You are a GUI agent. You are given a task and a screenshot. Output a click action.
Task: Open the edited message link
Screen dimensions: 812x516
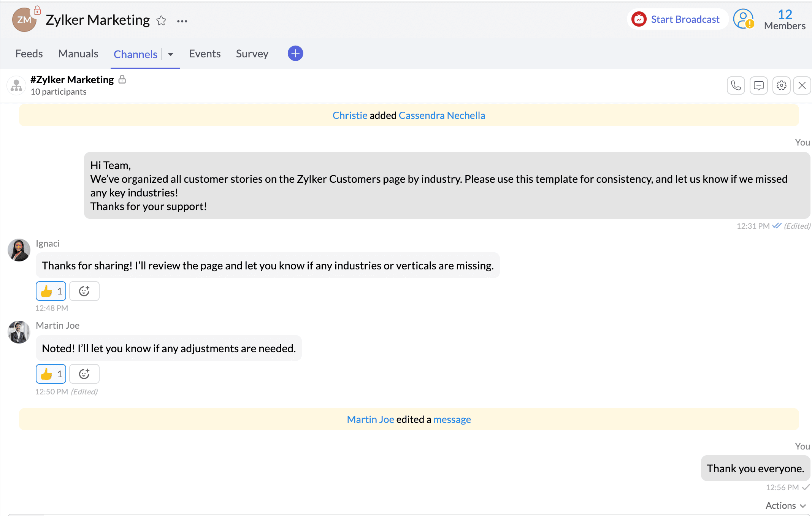(452, 419)
